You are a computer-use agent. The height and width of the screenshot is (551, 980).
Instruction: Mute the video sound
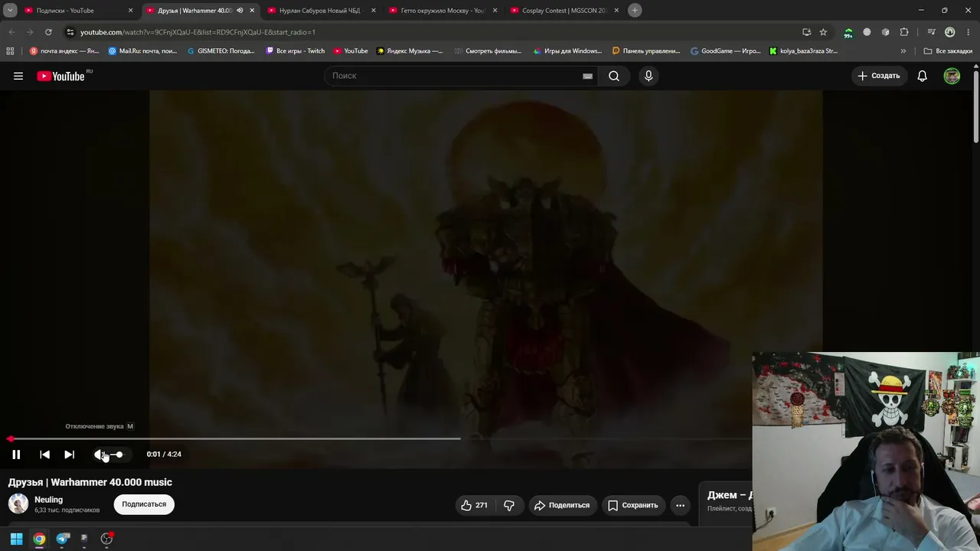coord(99,455)
